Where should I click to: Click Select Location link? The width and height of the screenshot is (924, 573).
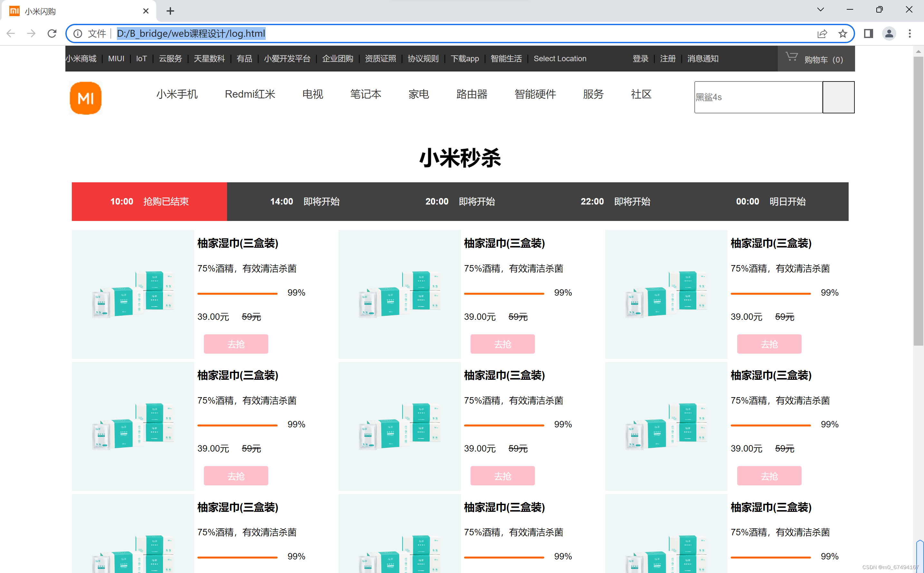(560, 59)
